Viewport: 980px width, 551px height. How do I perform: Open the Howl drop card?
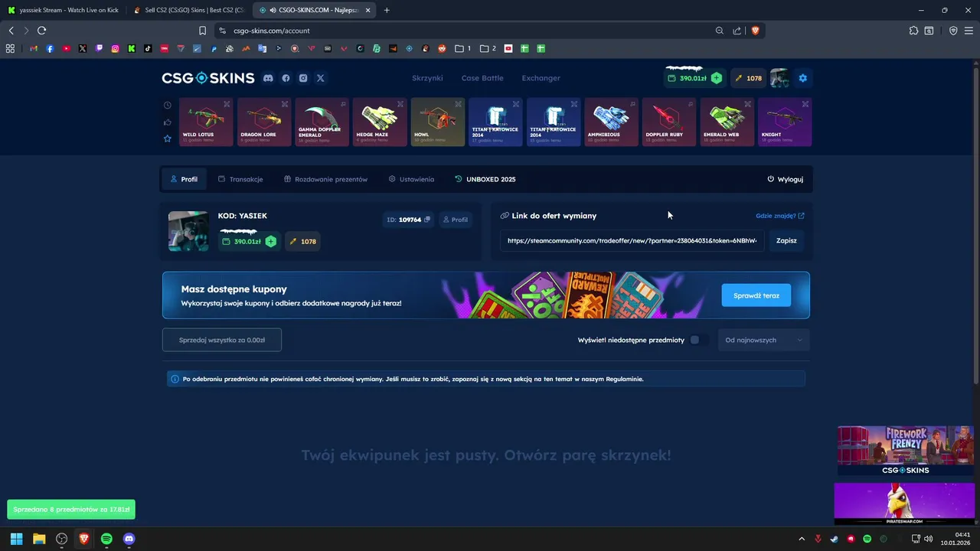click(x=438, y=122)
